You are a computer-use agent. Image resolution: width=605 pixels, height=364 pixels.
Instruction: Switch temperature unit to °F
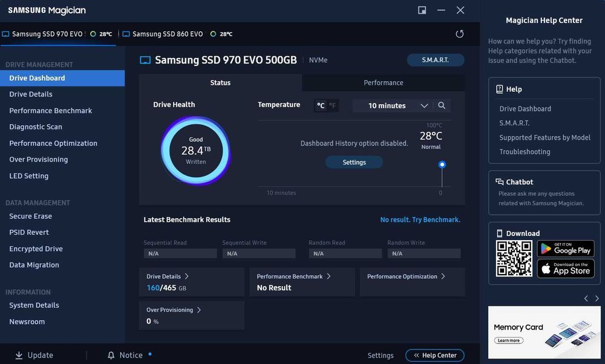point(332,105)
